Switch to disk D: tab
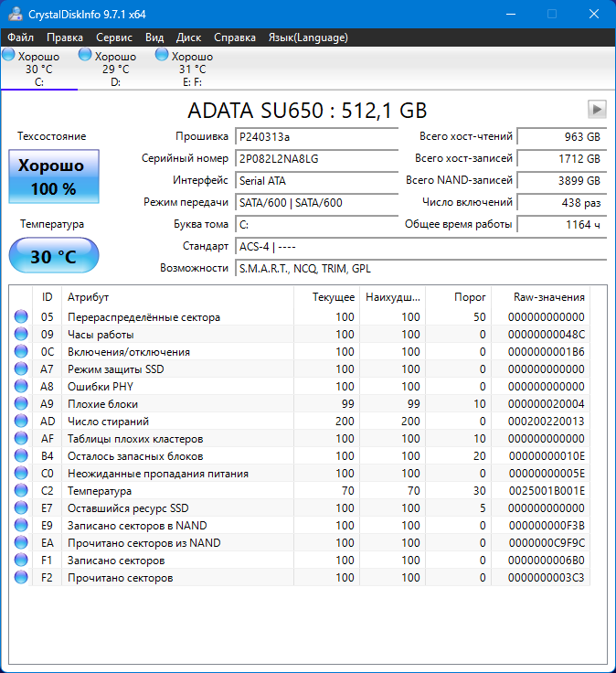The image size is (616, 673). point(116,69)
